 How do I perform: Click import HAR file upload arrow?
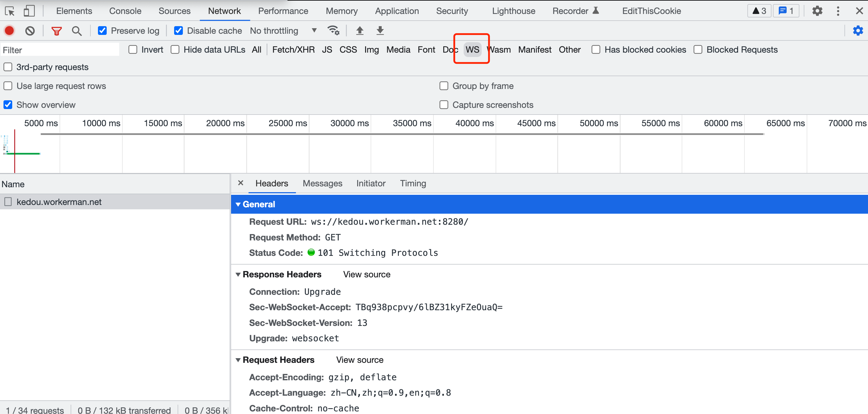360,31
